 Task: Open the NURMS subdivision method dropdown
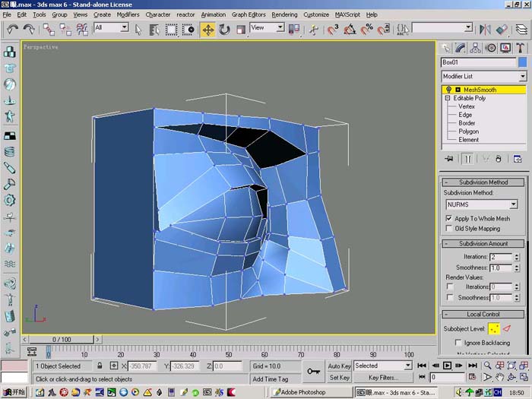514,204
